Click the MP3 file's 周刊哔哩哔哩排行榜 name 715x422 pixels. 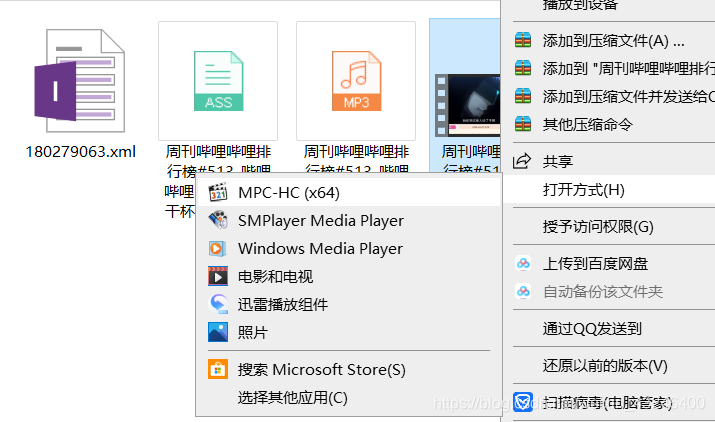pyautogui.click(x=356, y=161)
